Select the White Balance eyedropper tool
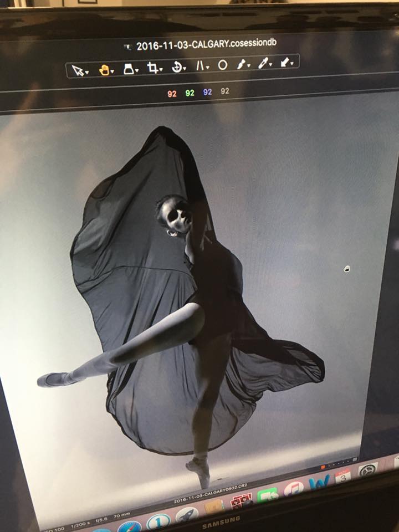The image size is (399, 532). coord(263,63)
